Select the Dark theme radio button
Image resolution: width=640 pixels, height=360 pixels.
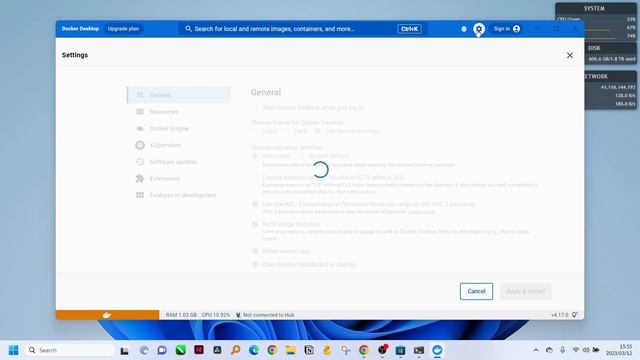[287, 131]
